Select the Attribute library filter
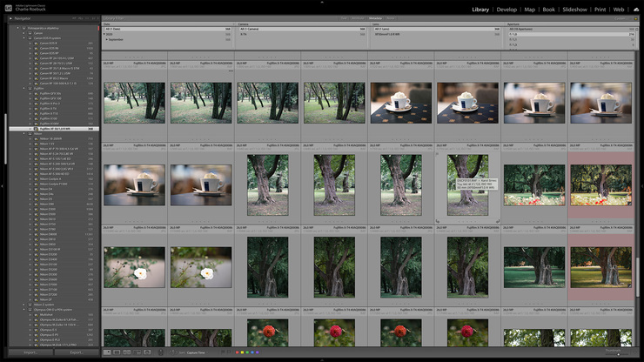Screen dimensions: 644x362 click(358, 18)
